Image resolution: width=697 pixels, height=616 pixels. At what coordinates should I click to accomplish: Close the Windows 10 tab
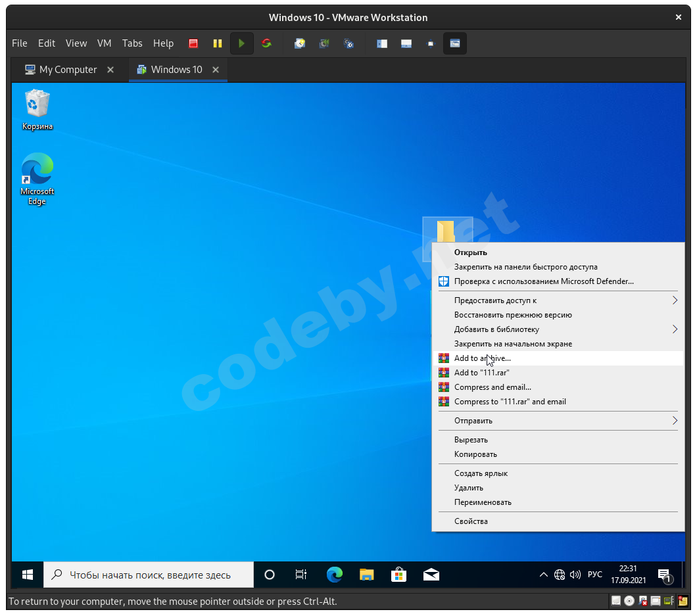(216, 70)
